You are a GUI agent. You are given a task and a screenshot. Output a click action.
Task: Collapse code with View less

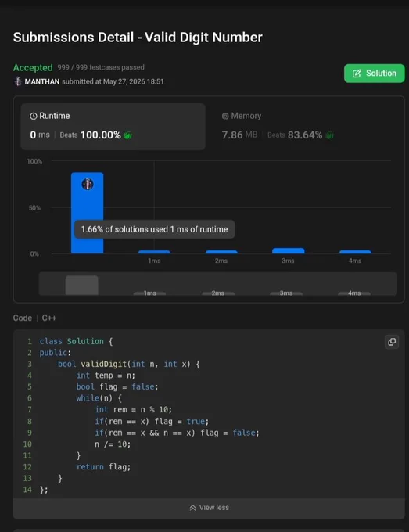pyautogui.click(x=209, y=508)
